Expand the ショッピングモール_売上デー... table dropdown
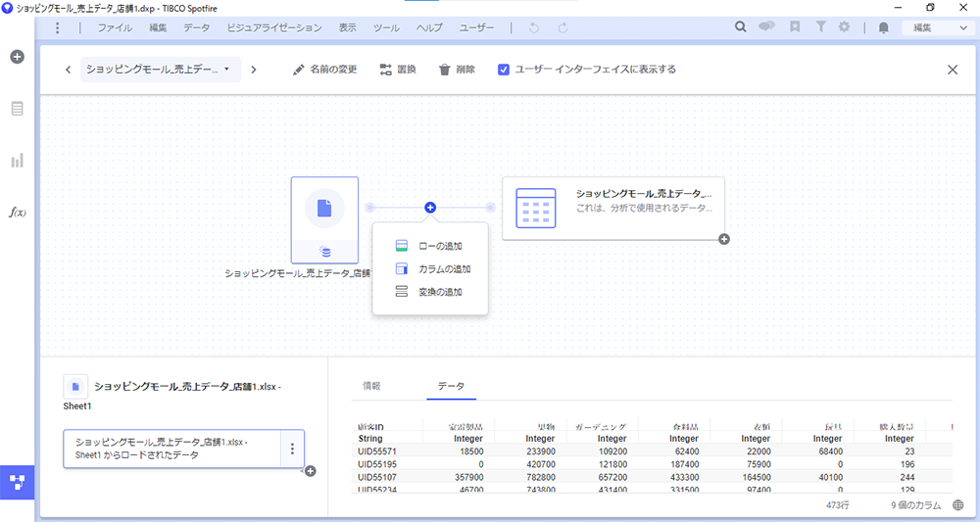This screenshot has height=522, width=980. click(161, 70)
